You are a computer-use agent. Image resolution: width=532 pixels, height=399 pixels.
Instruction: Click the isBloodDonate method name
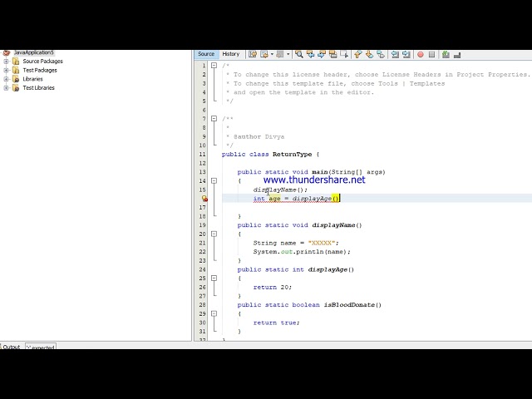point(349,305)
